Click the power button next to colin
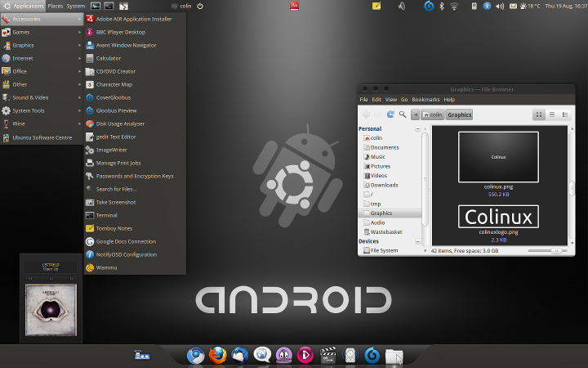 pos(200,6)
